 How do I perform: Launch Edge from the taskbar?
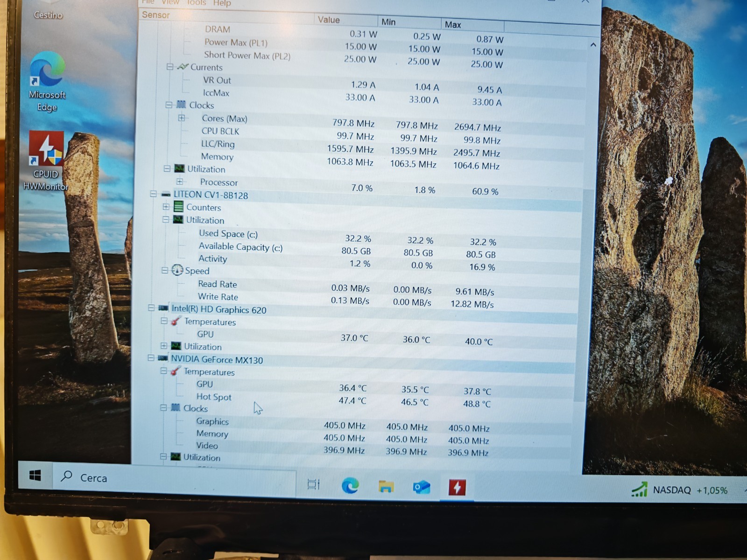pos(350,486)
